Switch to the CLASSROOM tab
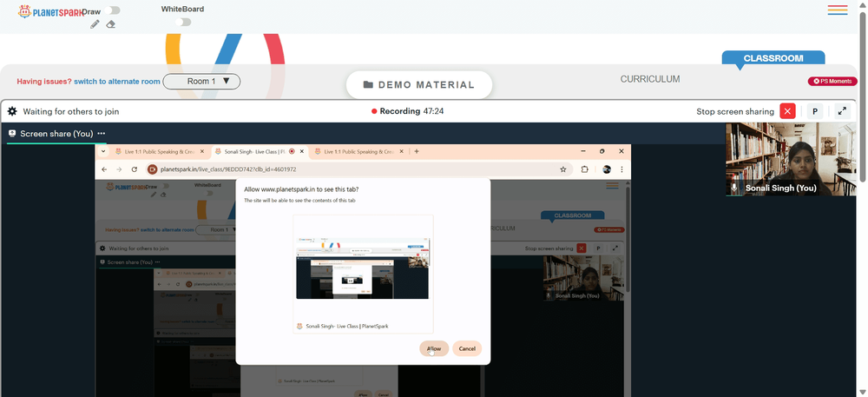 pos(773,58)
